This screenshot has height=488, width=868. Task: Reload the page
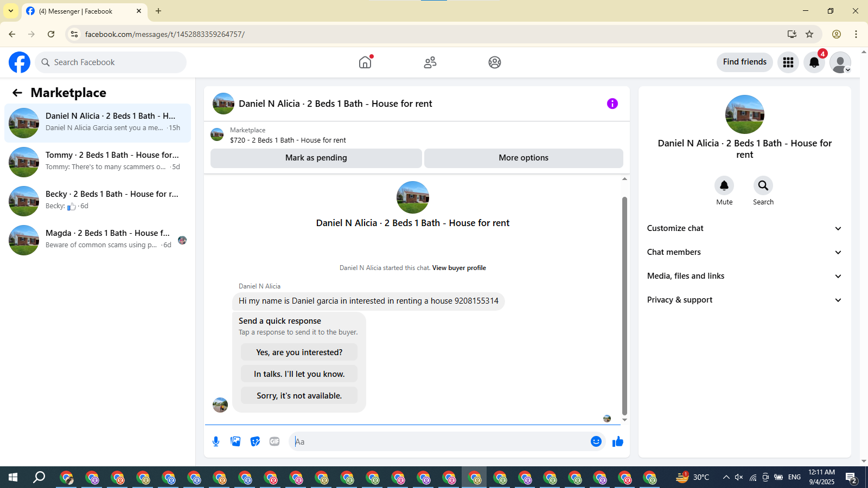pyautogui.click(x=51, y=34)
